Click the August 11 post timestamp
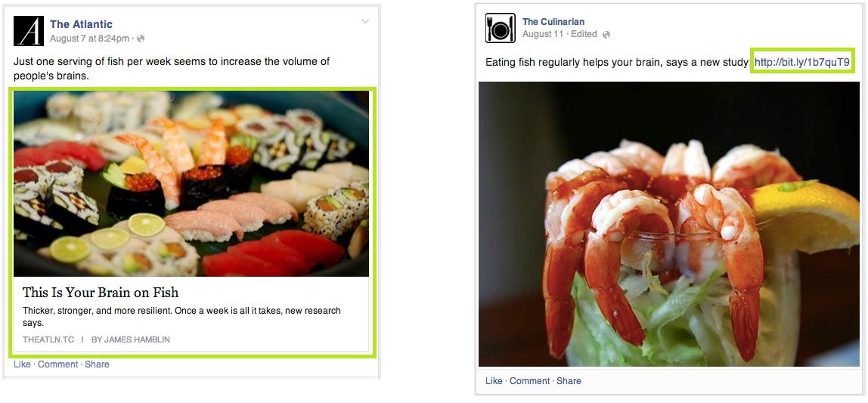The image size is (868, 403). pyautogui.click(x=543, y=34)
